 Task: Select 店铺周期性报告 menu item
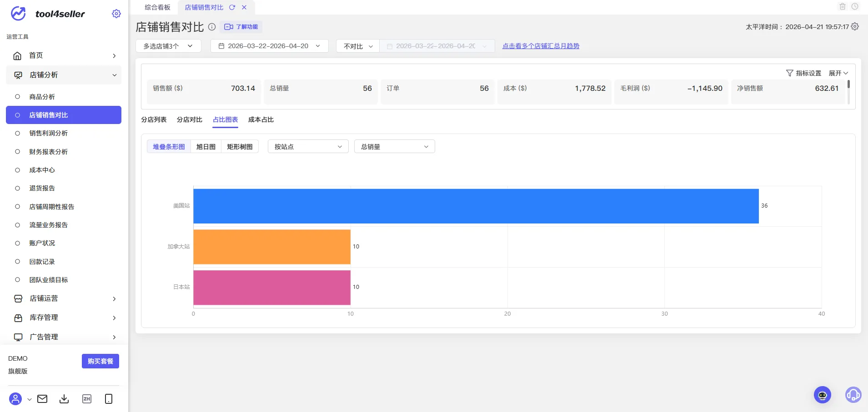[64, 207]
